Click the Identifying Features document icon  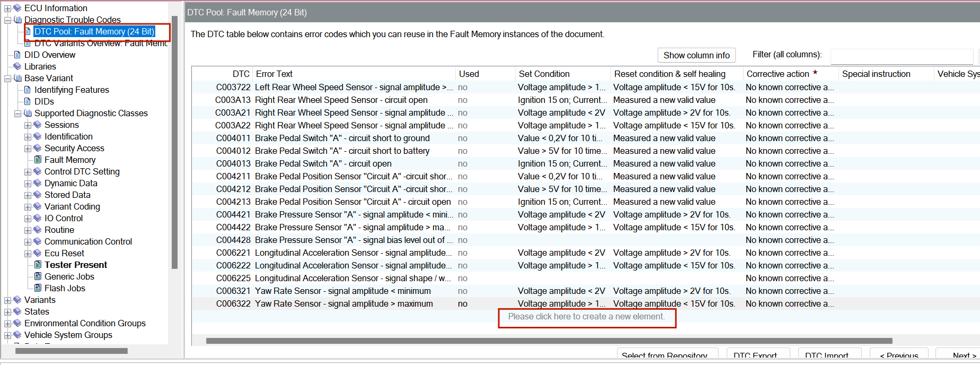coord(28,90)
